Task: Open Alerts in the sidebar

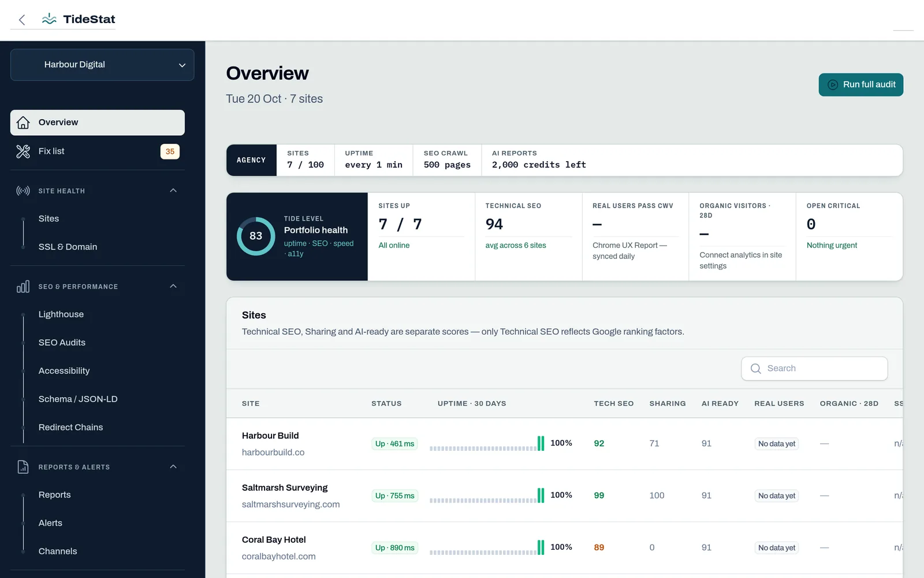Action: click(50, 523)
